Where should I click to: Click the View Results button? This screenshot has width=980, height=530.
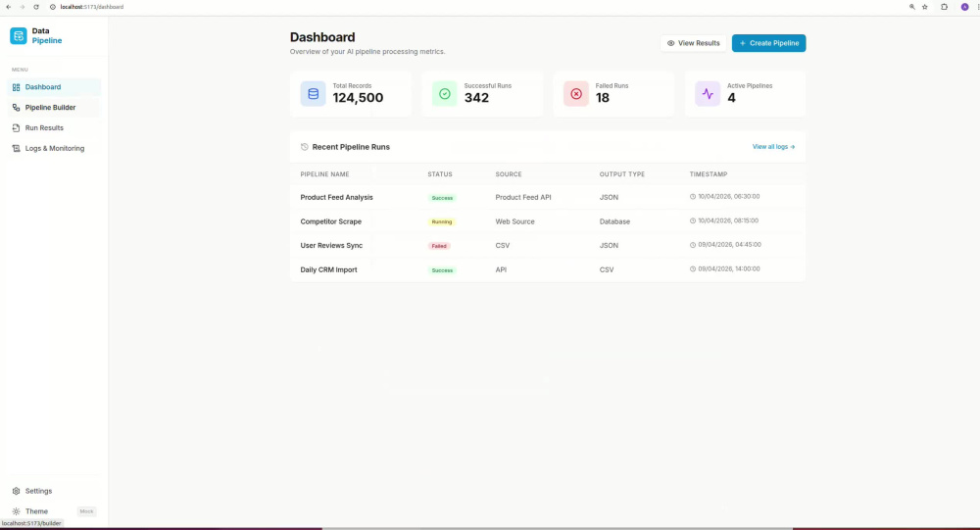(693, 43)
